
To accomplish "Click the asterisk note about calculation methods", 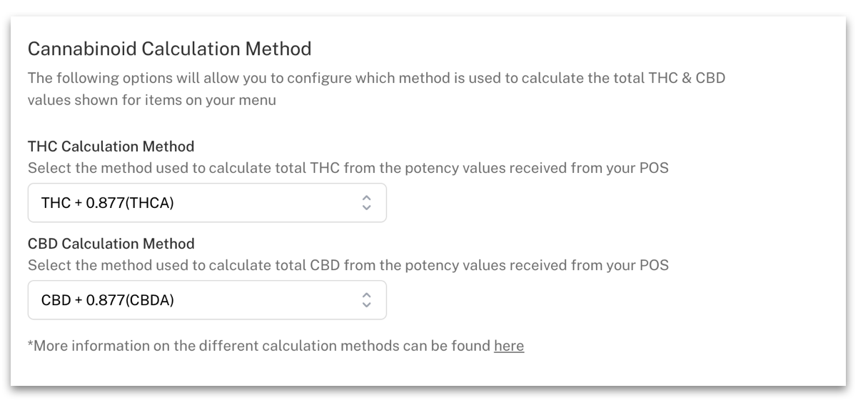I will coord(276,345).
